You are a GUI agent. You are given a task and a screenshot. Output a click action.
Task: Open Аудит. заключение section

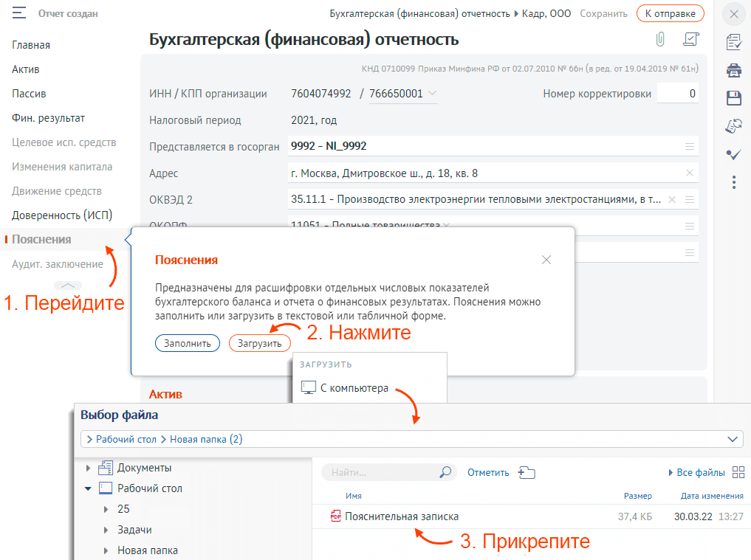coord(58,263)
